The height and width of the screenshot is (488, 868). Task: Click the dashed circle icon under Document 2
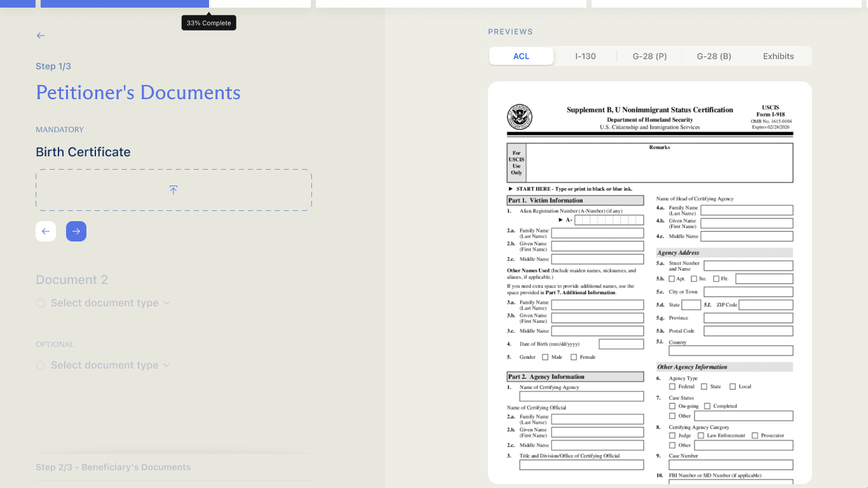pos(41,303)
